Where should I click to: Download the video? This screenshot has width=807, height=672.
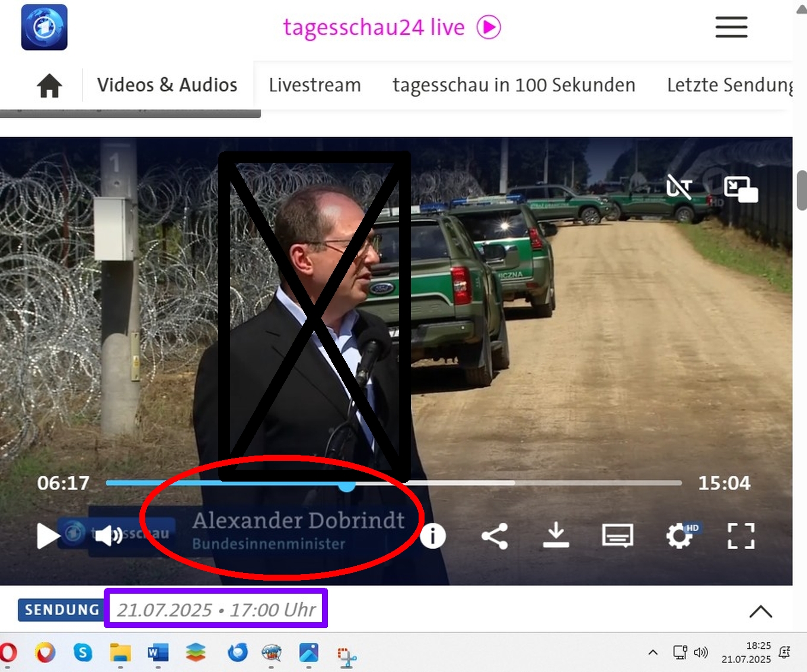(556, 535)
